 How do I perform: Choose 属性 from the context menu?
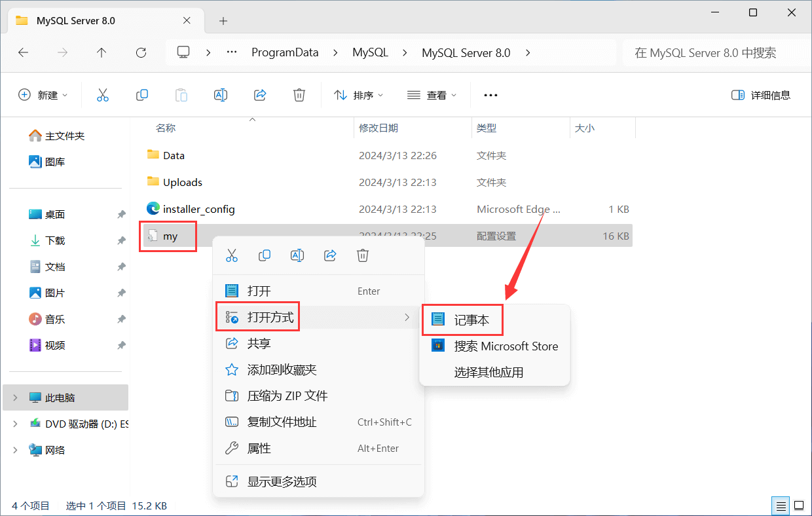pyautogui.click(x=259, y=449)
